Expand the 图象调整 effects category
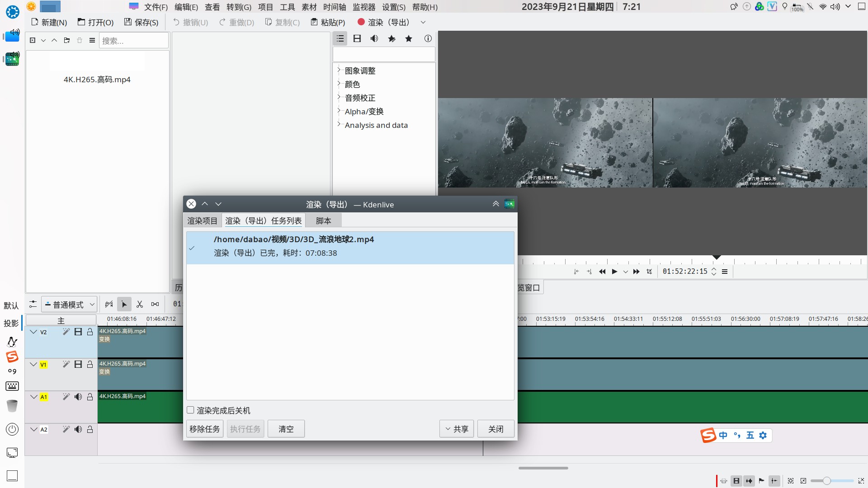868x488 pixels. [x=339, y=70]
